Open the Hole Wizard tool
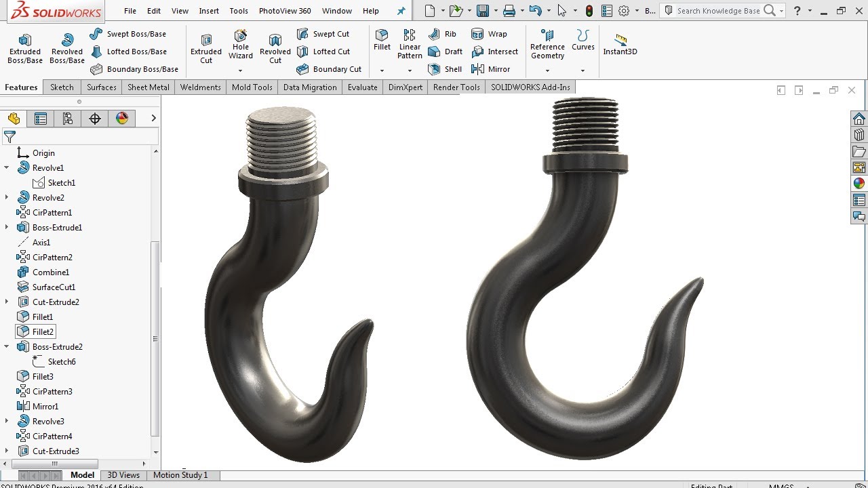868x488 pixels. click(x=241, y=44)
